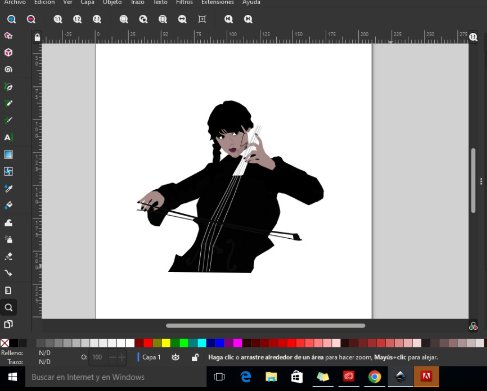Screen dimensions: 487x391
Task: Toggle color-managed display mode
Action: pyautogui.click(x=473, y=326)
